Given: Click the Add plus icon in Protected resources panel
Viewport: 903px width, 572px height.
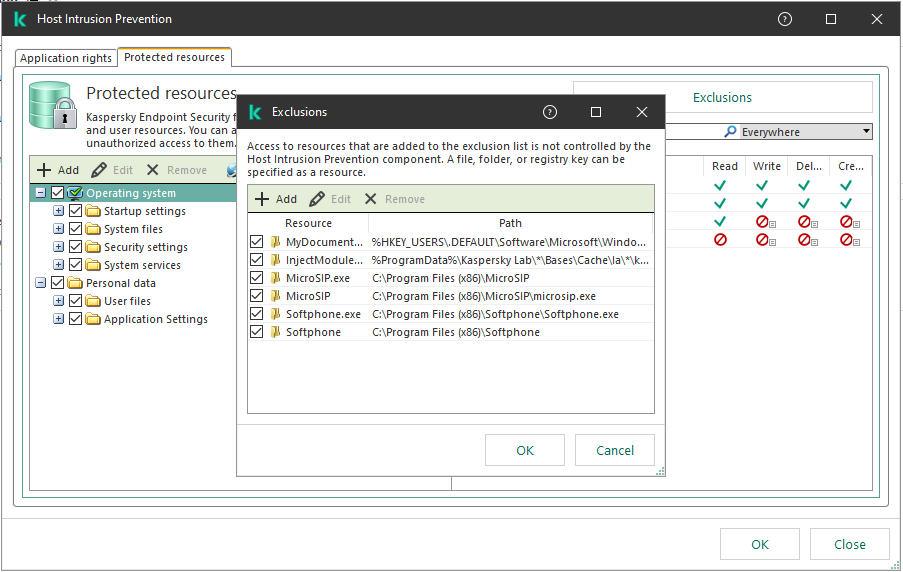Looking at the screenshot, I should [44, 170].
